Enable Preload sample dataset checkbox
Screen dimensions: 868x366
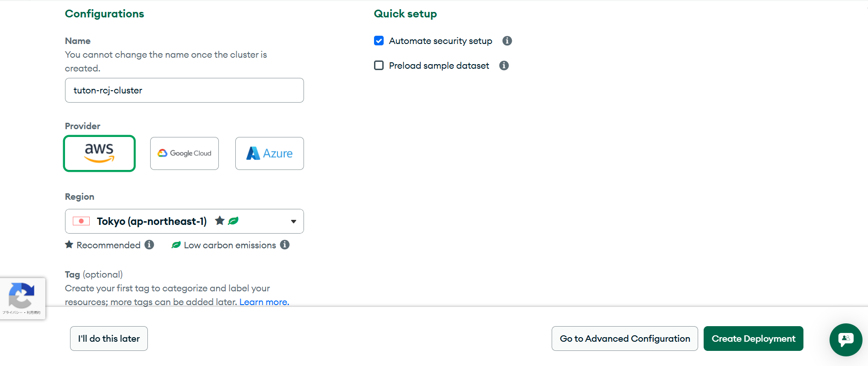[x=379, y=66]
